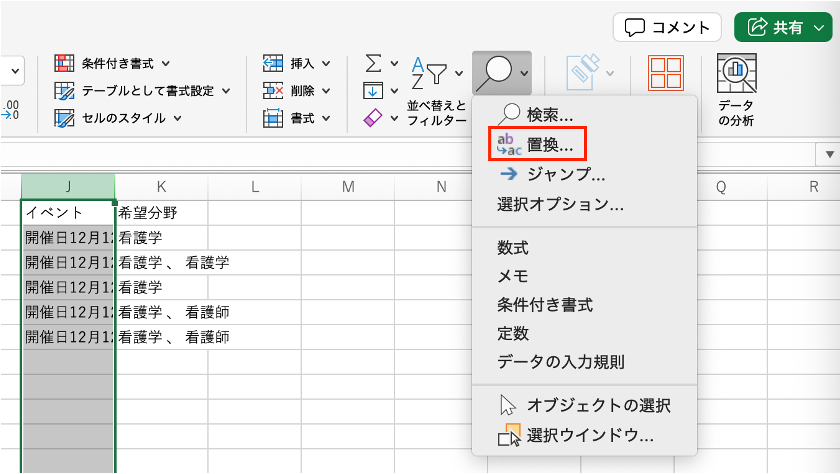Click the Go To (ジャンプ) arrow icon
The height and width of the screenshot is (474, 840).
508,174
